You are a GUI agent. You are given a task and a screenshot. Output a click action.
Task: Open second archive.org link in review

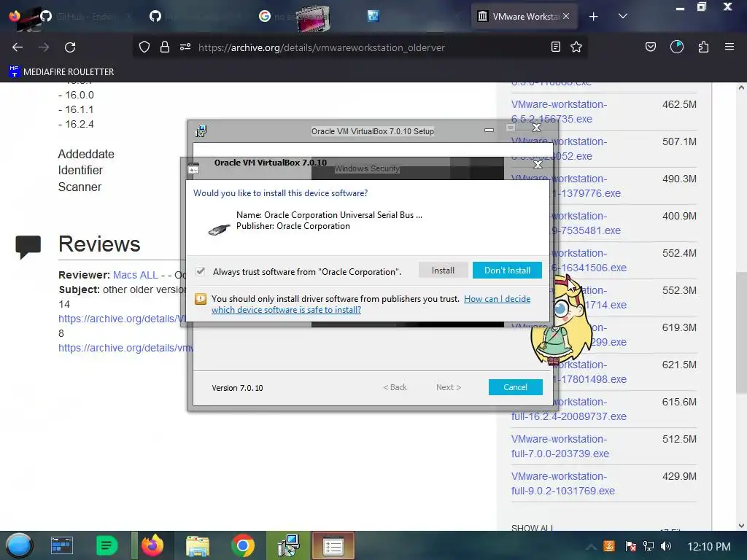(125, 348)
